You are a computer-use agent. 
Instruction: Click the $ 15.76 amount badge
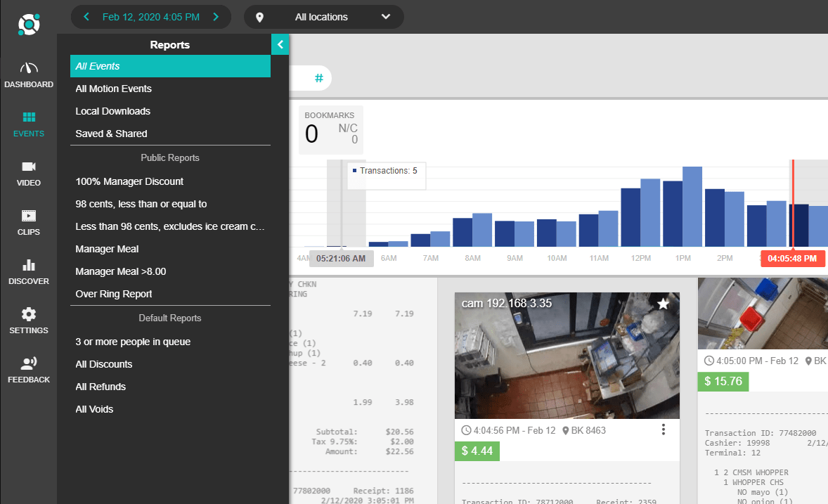point(723,381)
